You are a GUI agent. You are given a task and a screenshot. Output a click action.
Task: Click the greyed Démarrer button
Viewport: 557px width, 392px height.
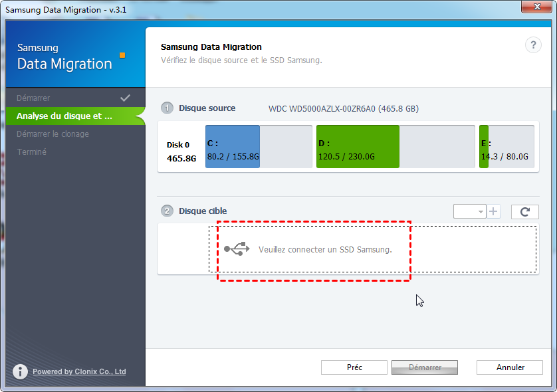425,367
